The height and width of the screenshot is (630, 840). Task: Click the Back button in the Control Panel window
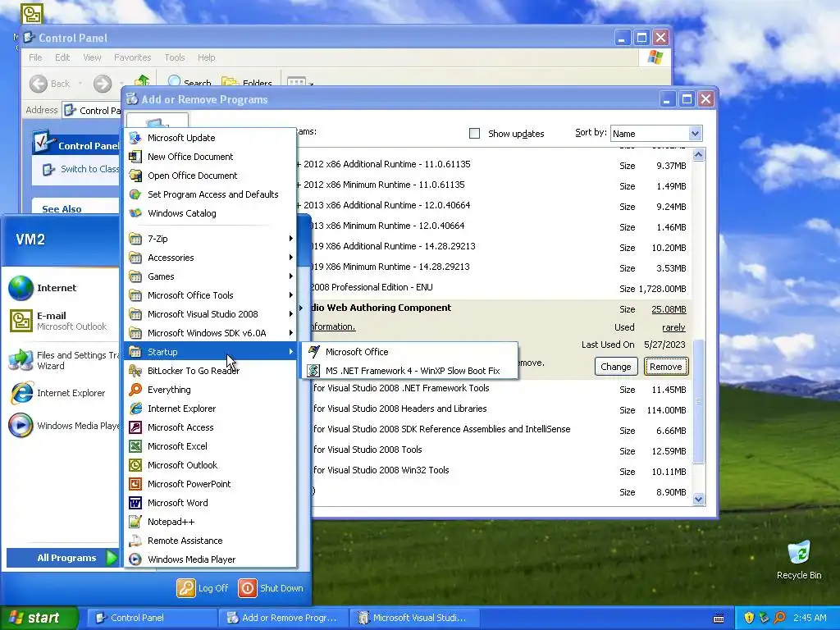click(50, 84)
